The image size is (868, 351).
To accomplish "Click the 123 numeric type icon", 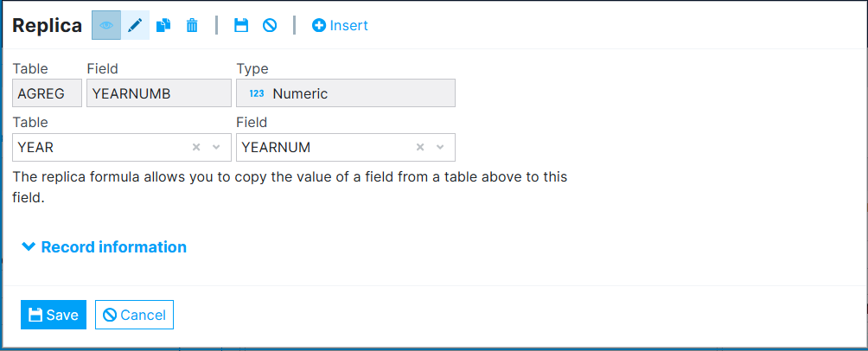I will click(256, 93).
